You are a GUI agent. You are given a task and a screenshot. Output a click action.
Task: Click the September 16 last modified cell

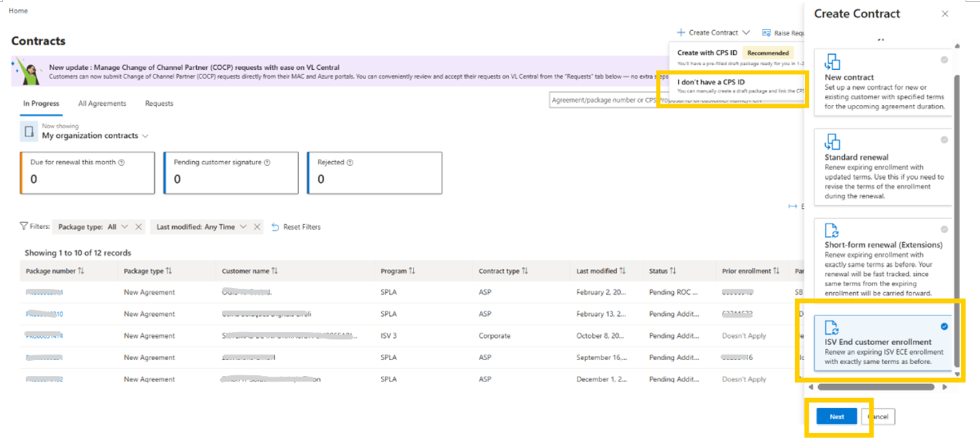pyautogui.click(x=601, y=358)
